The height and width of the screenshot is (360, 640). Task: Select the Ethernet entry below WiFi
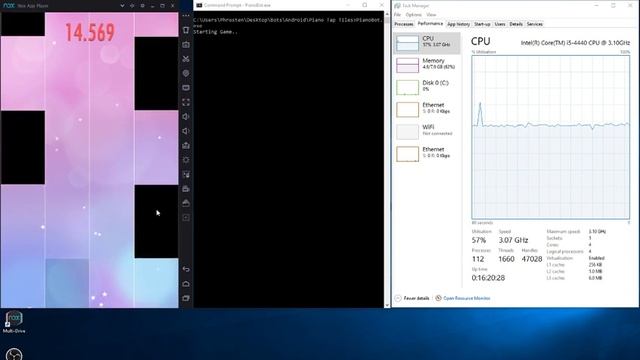point(427,154)
